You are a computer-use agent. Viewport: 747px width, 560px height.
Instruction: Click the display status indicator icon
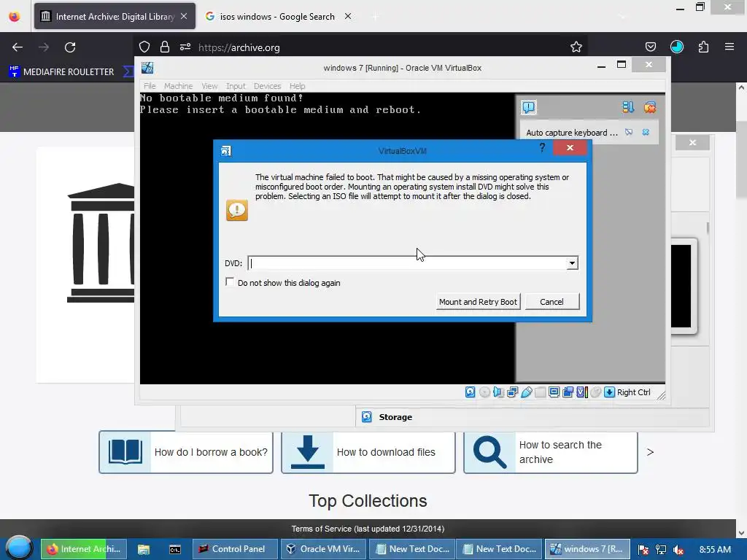point(554,392)
